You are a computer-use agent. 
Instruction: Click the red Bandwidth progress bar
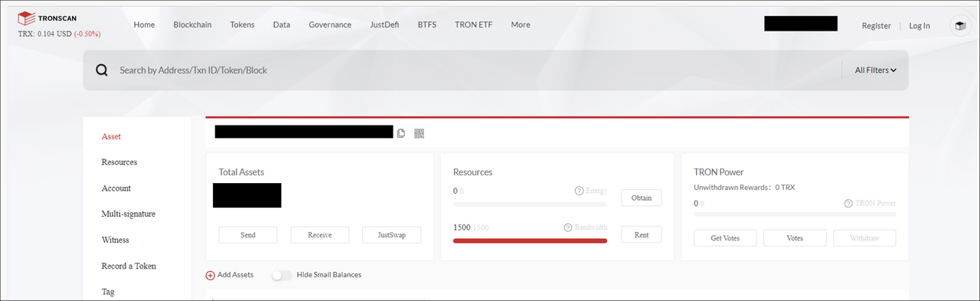coord(530,240)
